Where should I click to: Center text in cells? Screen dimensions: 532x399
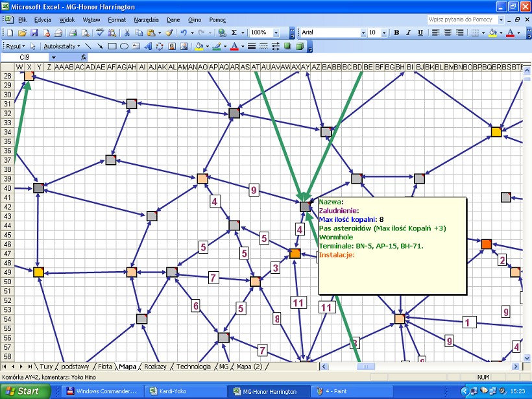click(448, 32)
